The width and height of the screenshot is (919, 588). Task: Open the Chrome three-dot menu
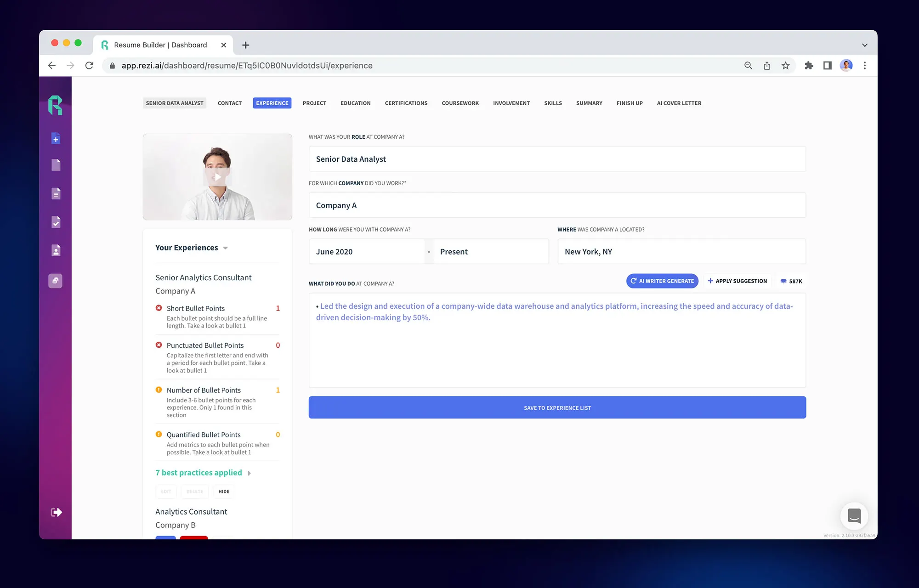(865, 66)
